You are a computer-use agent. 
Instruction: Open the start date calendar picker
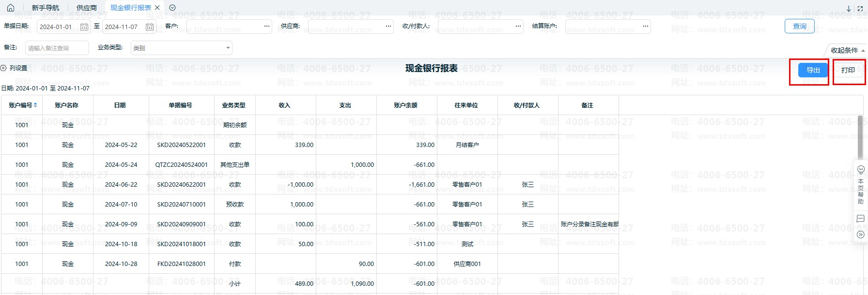pyautogui.click(x=84, y=27)
